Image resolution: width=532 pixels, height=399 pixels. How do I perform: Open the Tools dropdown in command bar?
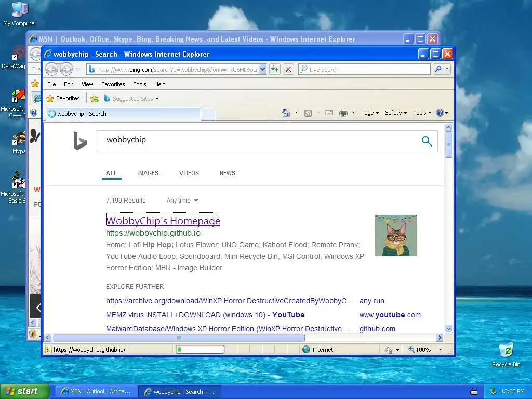point(422,113)
